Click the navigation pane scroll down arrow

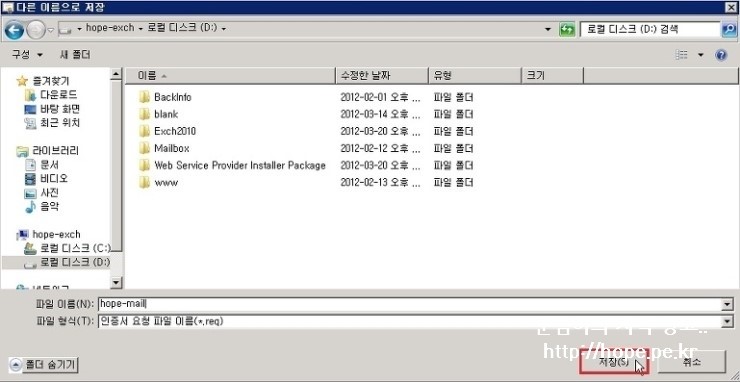pos(116,282)
